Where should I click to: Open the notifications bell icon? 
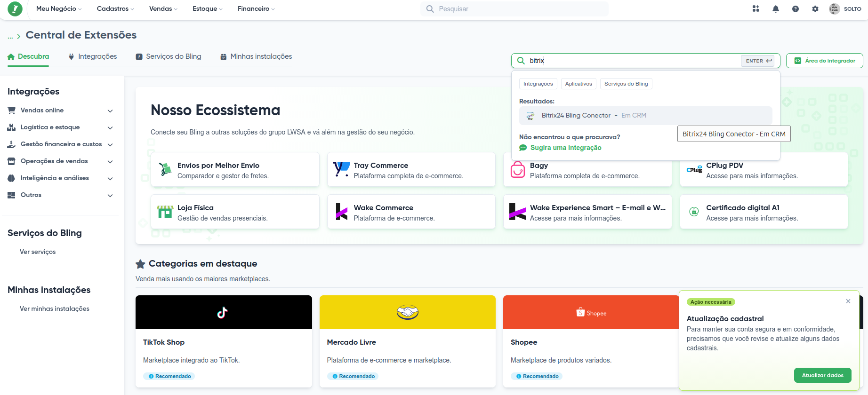pos(776,9)
